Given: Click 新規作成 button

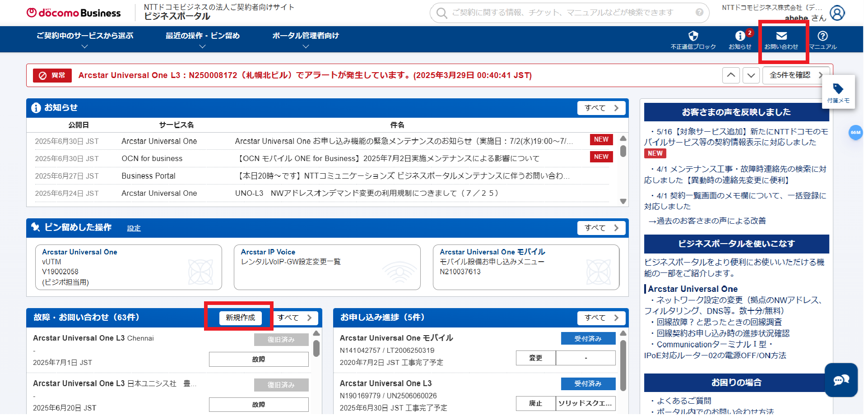Looking at the screenshot, I should click(x=240, y=318).
